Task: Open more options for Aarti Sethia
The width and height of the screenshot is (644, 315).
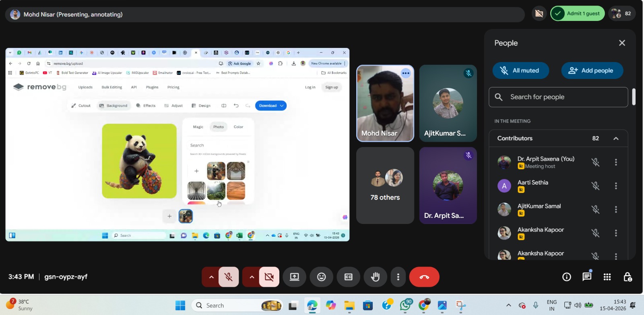Action: (616, 186)
